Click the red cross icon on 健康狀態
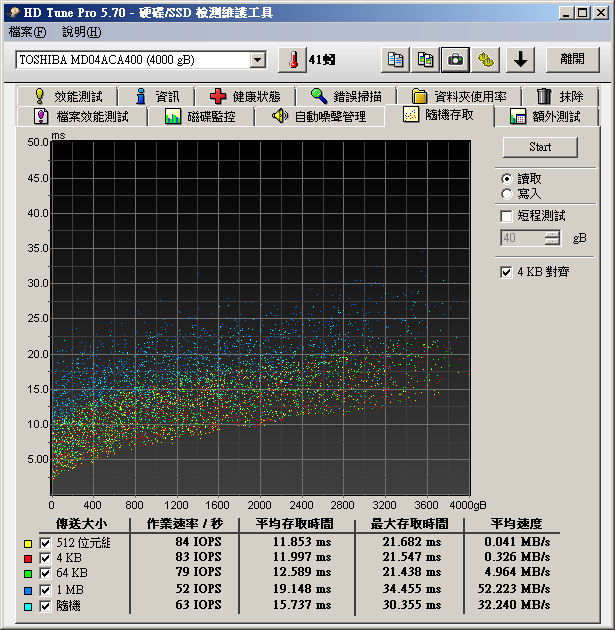 point(218,96)
